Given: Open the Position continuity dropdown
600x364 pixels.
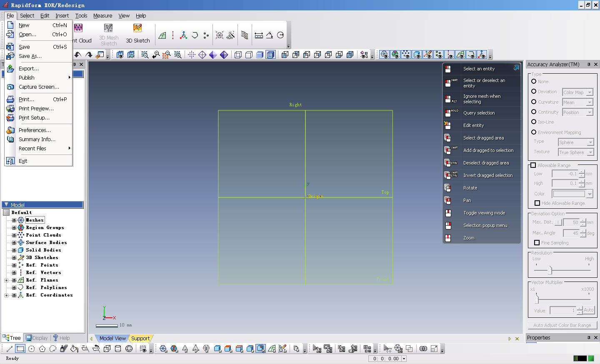Looking at the screenshot, I should [590, 112].
